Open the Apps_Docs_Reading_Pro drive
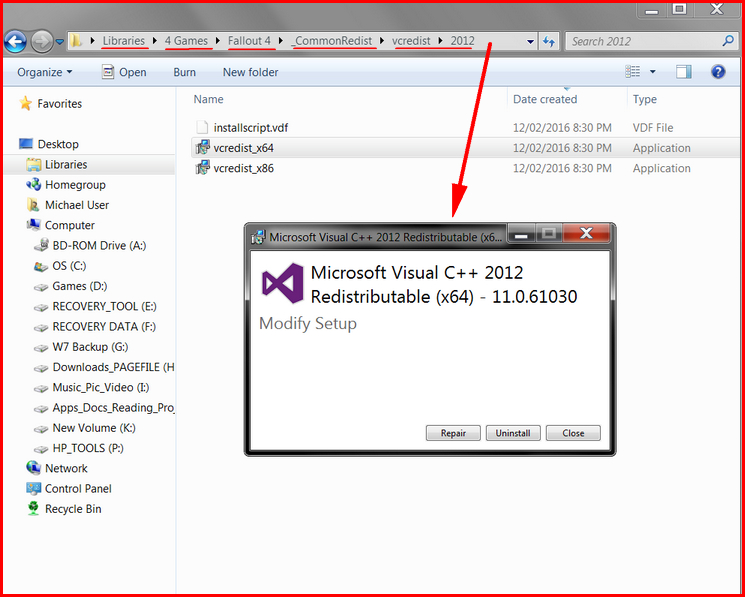The width and height of the screenshot is (745, 597). coord(114,408)
